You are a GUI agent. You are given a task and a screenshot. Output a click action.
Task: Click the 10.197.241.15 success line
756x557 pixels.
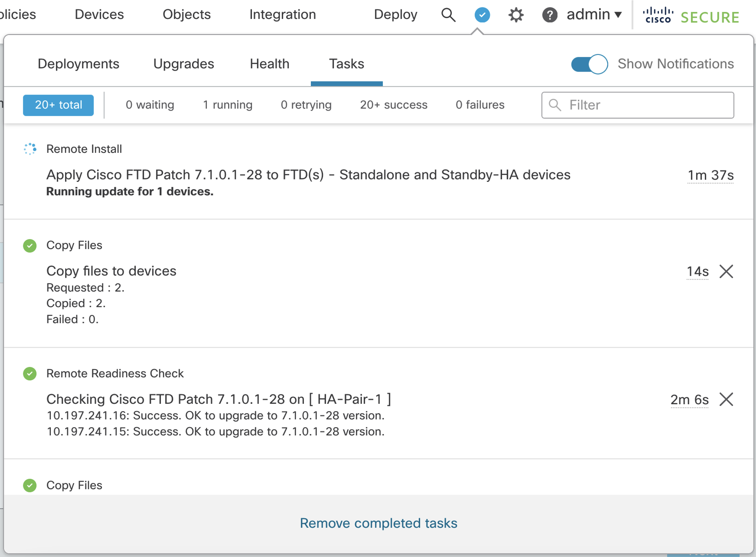click(215, 432)
